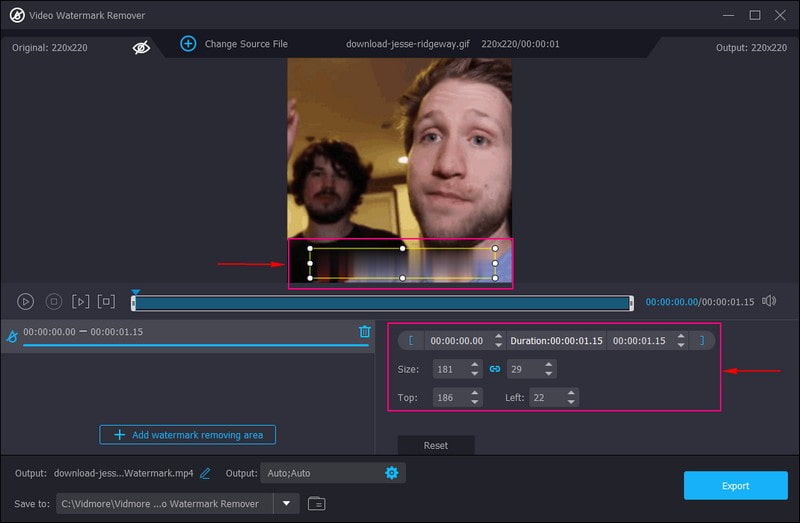Click Add watermark removing area button
Viewport: 800px width, 523px height.
point(188,435)
